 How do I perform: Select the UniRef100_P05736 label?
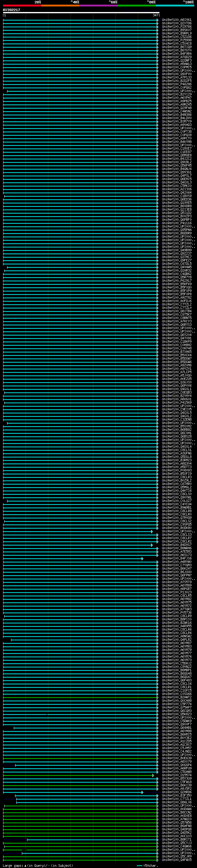coord(176,612)
